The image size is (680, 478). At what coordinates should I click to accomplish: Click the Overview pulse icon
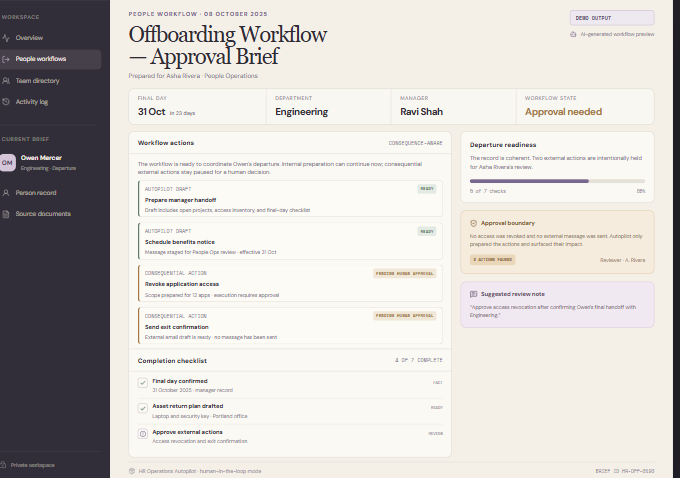point(6,38)
